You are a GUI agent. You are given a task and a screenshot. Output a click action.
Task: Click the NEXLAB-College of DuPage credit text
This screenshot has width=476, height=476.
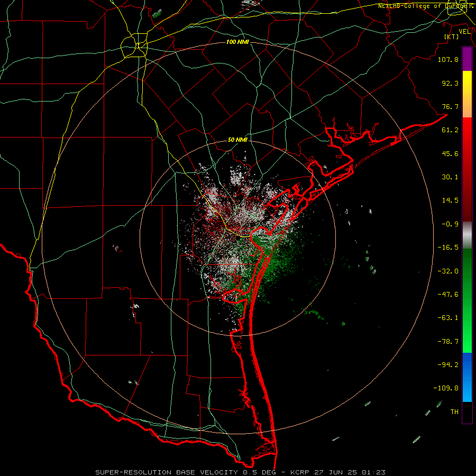pos(426,6)
